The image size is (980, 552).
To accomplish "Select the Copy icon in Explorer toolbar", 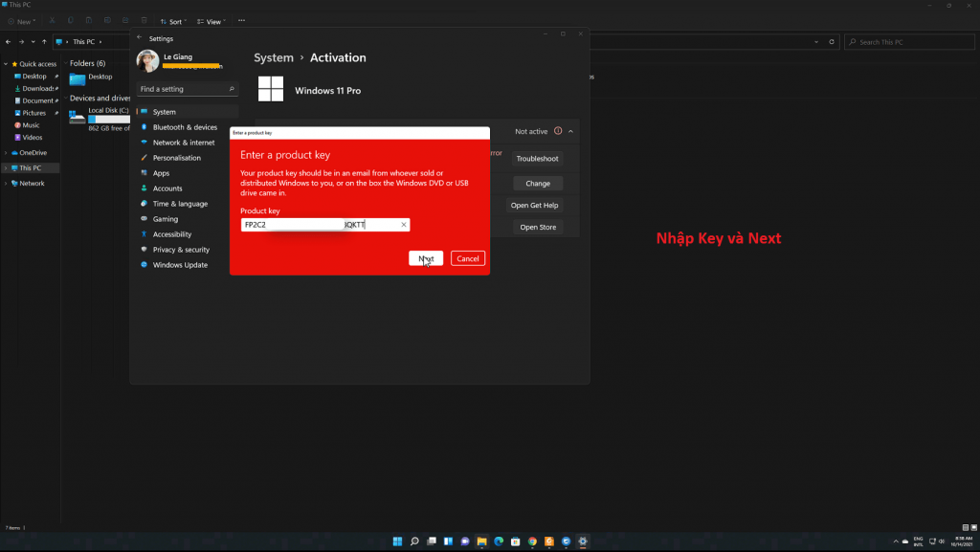I will 70,19.
